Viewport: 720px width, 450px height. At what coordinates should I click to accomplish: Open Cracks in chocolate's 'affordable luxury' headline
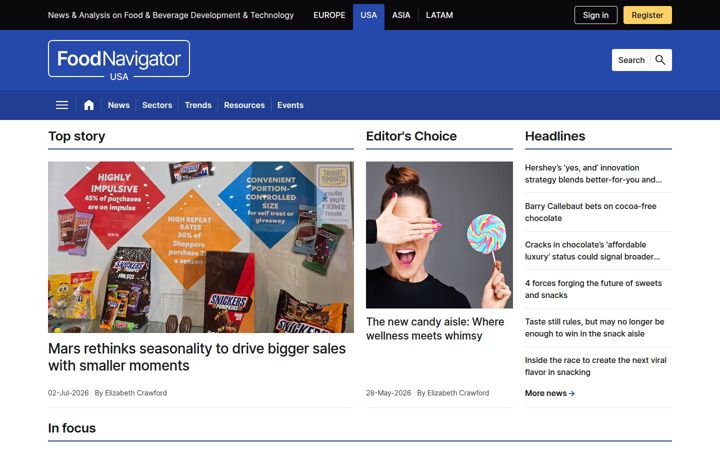click(592, 251)
